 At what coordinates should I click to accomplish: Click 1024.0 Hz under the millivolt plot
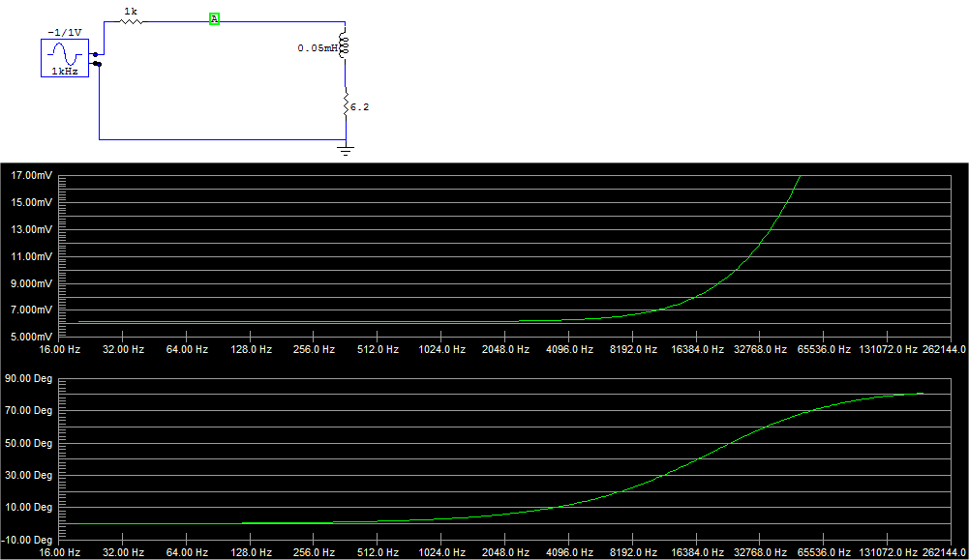(x=441, y=349)
